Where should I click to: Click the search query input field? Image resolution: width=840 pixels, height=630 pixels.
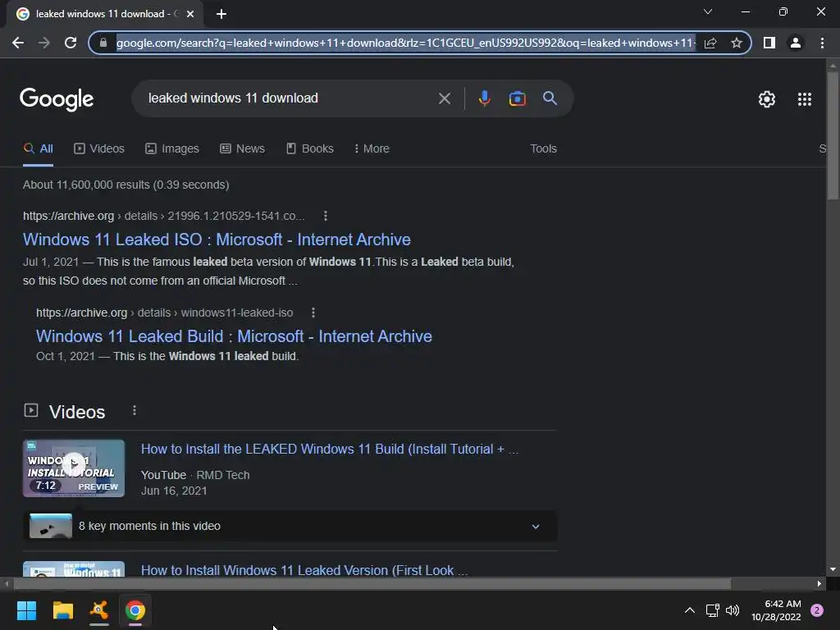tap(290, 98)
